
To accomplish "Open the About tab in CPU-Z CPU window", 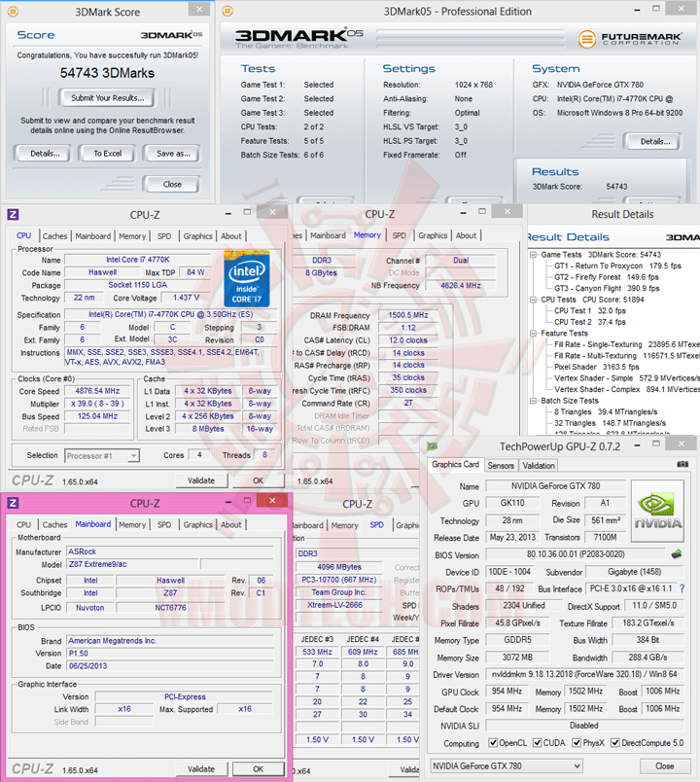I will pos(230,236).
